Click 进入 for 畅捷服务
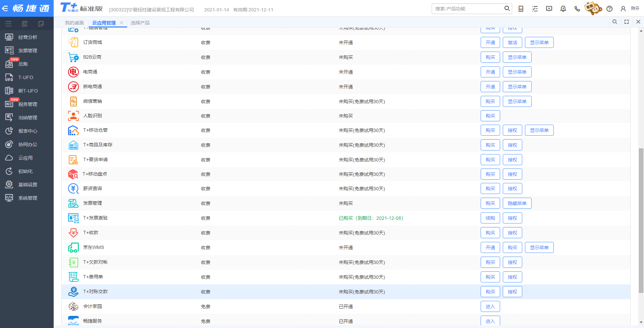This screenshot has height=328, width=644. pyautogui.click(x=490, y=321)
